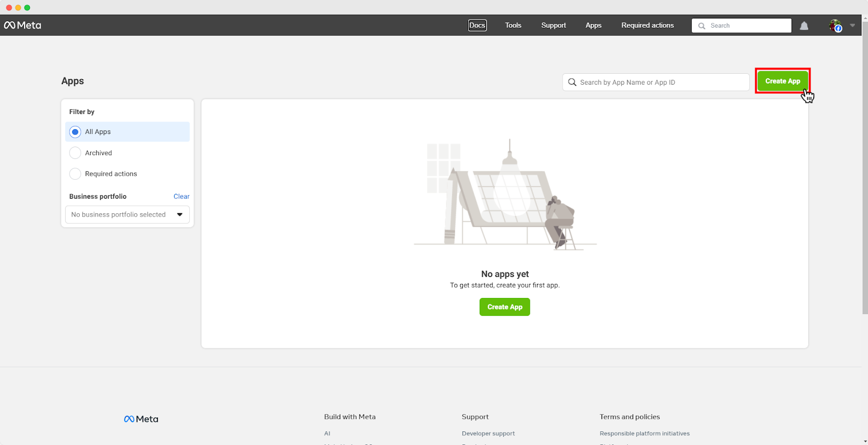Expand the account dropdown arrow
The image size is (868, 445).
852,26
